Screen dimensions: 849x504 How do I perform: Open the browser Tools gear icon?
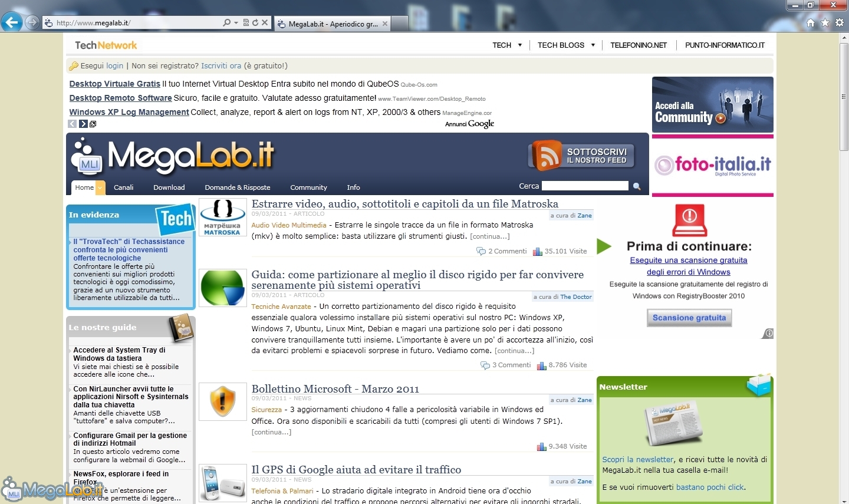pos(839,23)
